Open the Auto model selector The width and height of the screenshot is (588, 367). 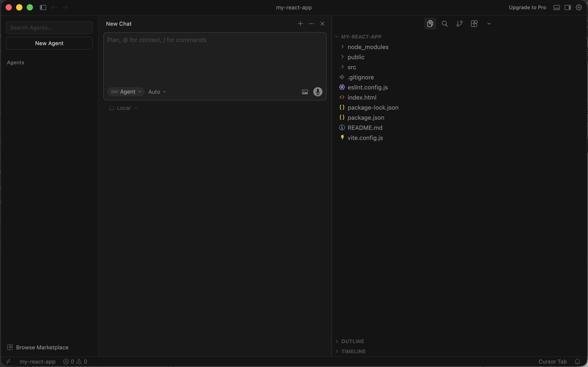(157, 92)
